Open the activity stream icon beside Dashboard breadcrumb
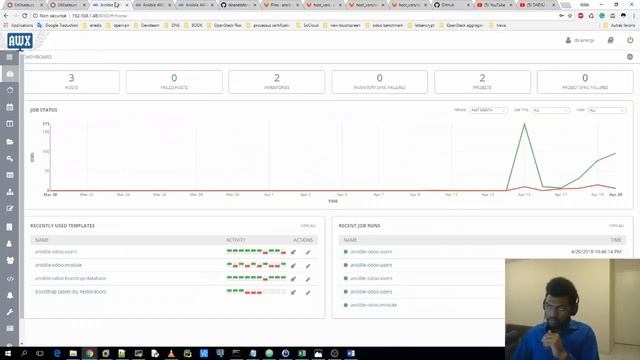640x360 pixels. tap(630, 57)
